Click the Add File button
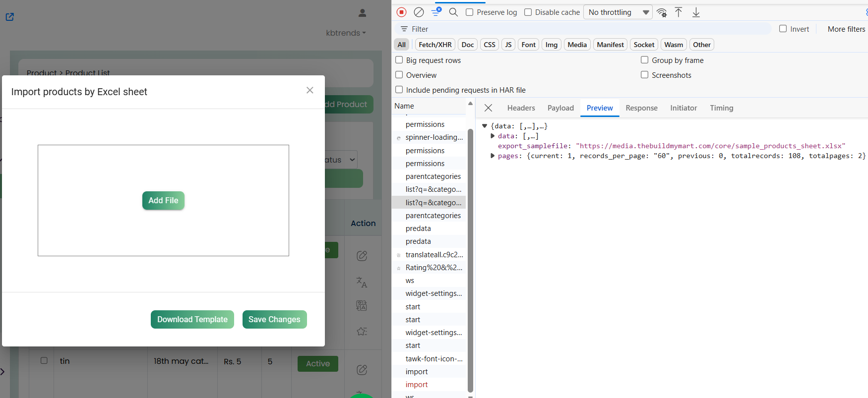Viewport: 868px width, 398px height. (163, 200)
